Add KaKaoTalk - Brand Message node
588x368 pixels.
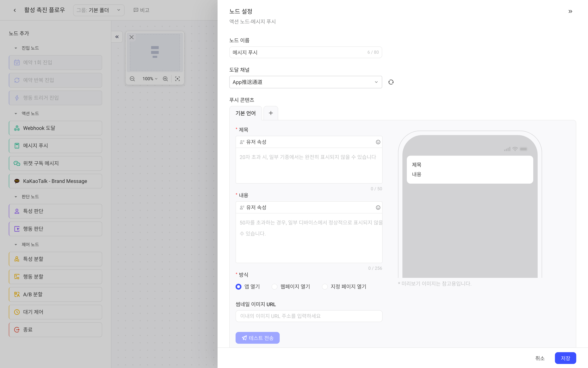click(55, 181)
